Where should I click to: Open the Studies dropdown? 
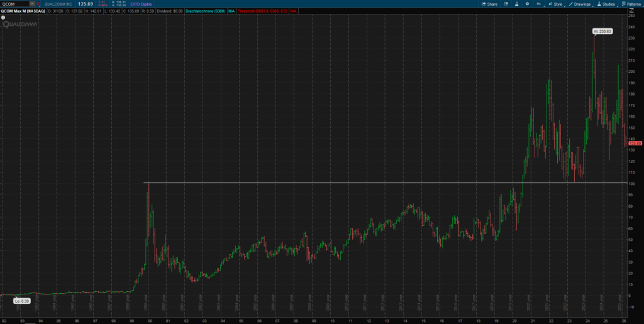point(606,4)
